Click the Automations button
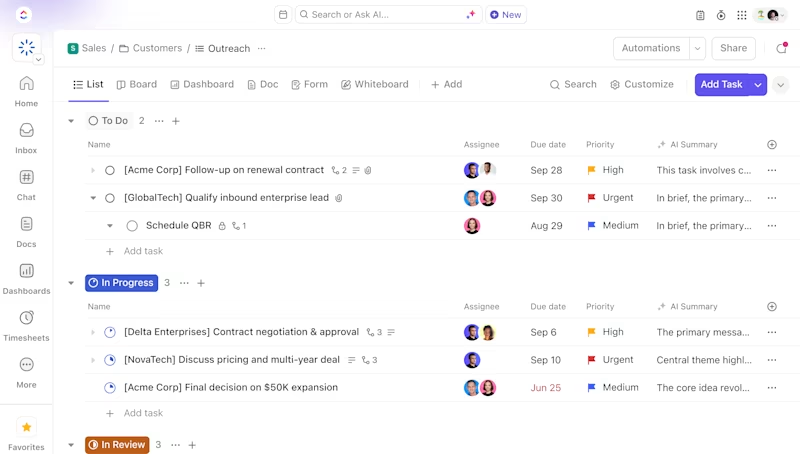The width and height of the screenshot is (800, 454). 651,48
